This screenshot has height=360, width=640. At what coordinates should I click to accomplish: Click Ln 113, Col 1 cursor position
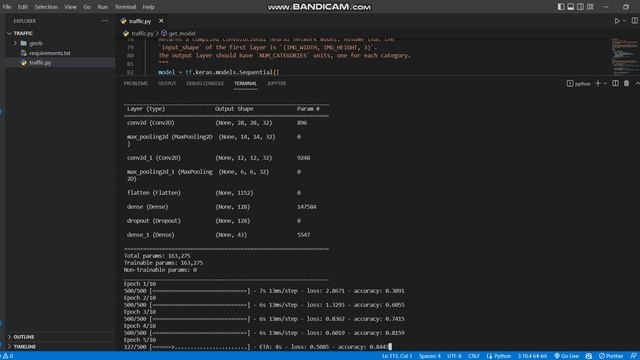click(x=397, y=356)
